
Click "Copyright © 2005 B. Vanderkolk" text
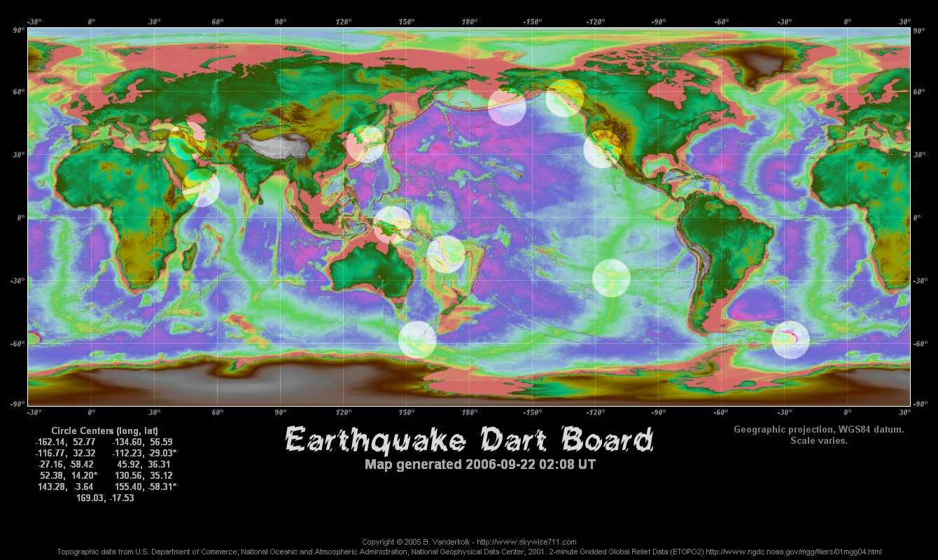[416, 542]
